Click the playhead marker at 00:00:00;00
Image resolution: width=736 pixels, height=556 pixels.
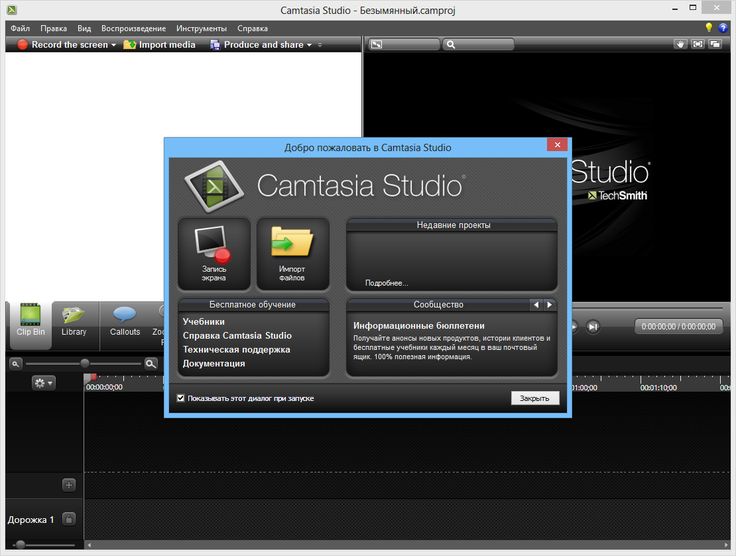click(89, 378)
